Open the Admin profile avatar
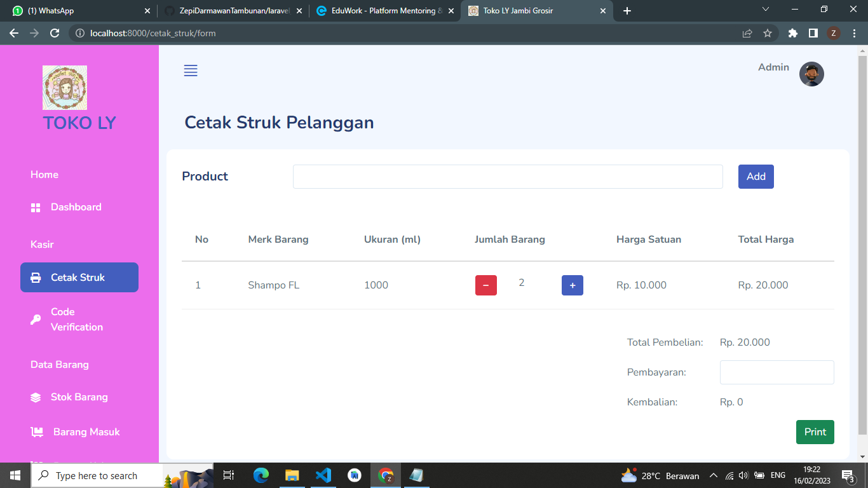 pyautogui.click(x=811, y=74)
